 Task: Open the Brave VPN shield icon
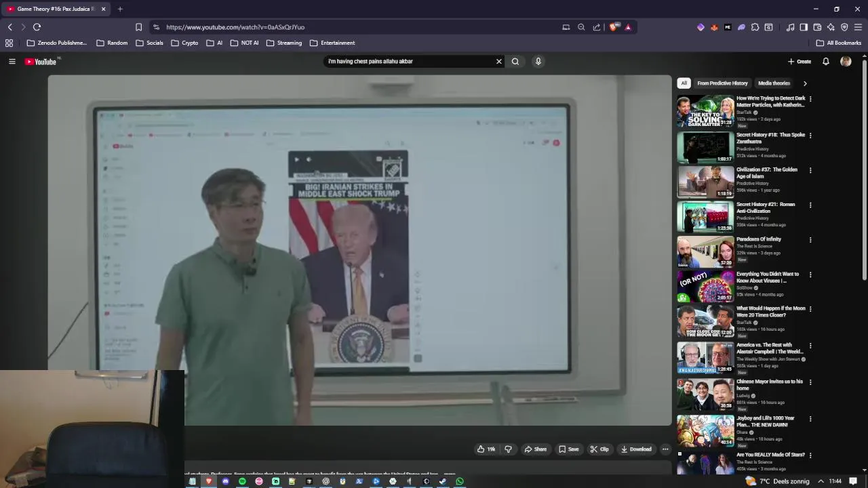(x=844, y=27)
